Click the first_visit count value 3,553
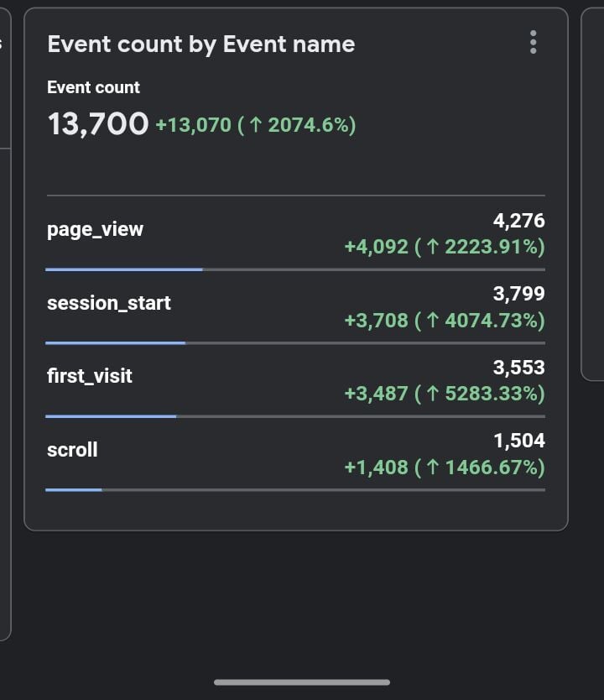The width and height of the screenshot is (604, 700). (x=518, y=368)
